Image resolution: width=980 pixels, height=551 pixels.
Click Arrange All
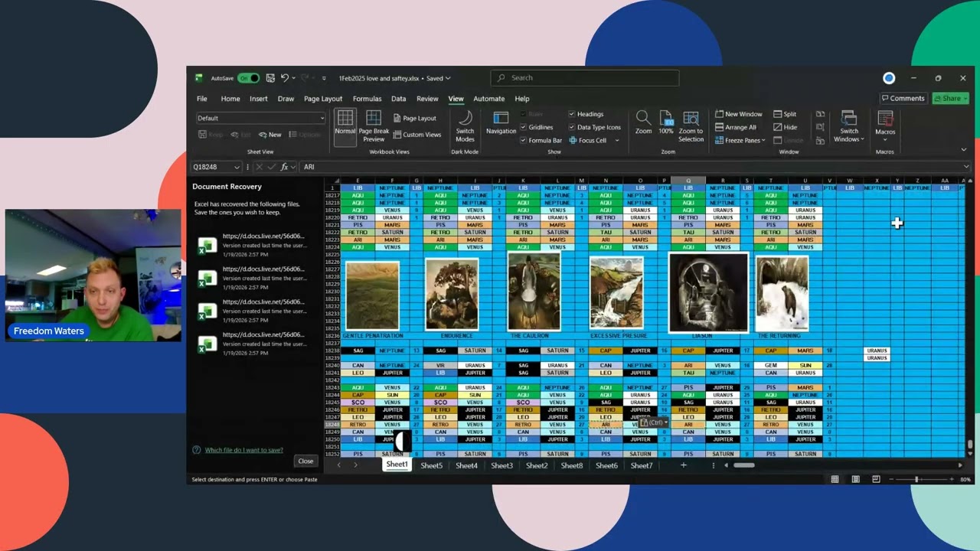coord(735,128)
